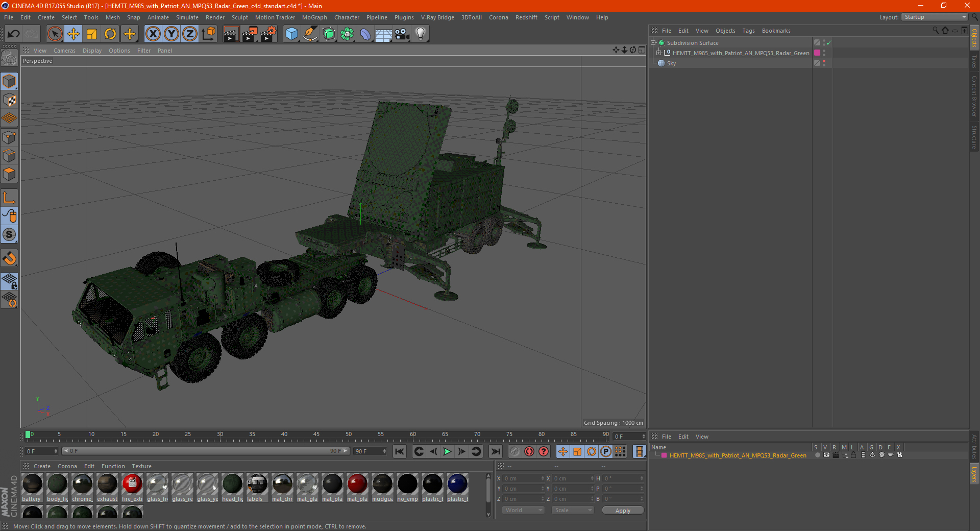Screen dimensions: 980x531
Task: Click the Coordinate System icon
Action: click(208, 34)
